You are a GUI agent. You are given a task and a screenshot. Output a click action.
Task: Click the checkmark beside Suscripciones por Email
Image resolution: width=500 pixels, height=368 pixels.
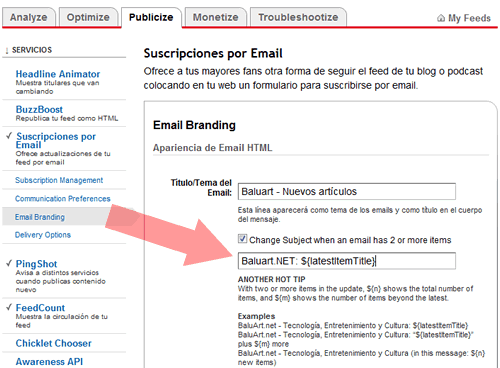click(9, 136)
